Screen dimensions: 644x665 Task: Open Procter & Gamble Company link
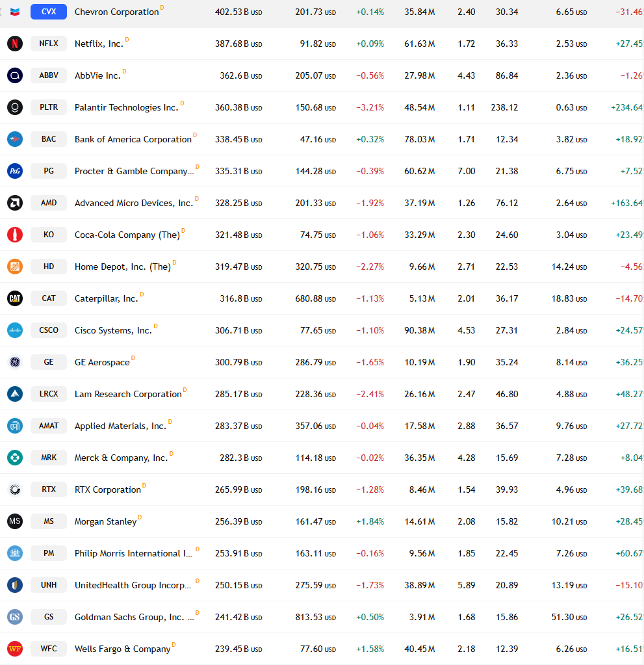point(135,171)
